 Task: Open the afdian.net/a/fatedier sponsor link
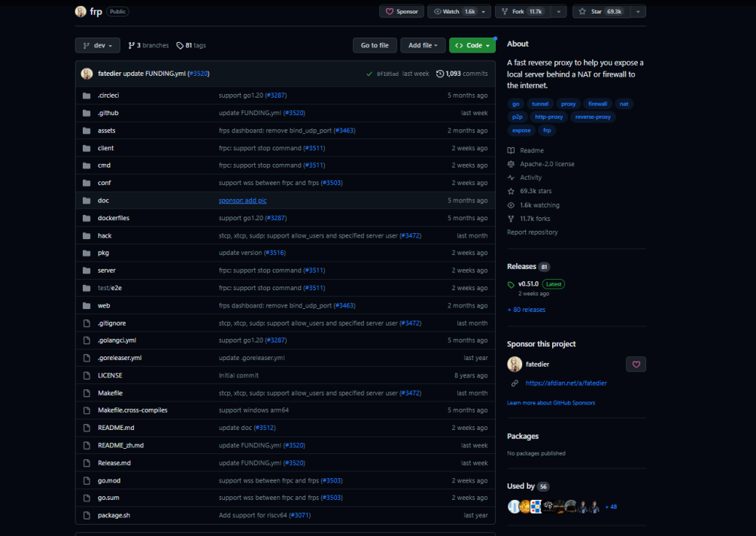point(566,383)
